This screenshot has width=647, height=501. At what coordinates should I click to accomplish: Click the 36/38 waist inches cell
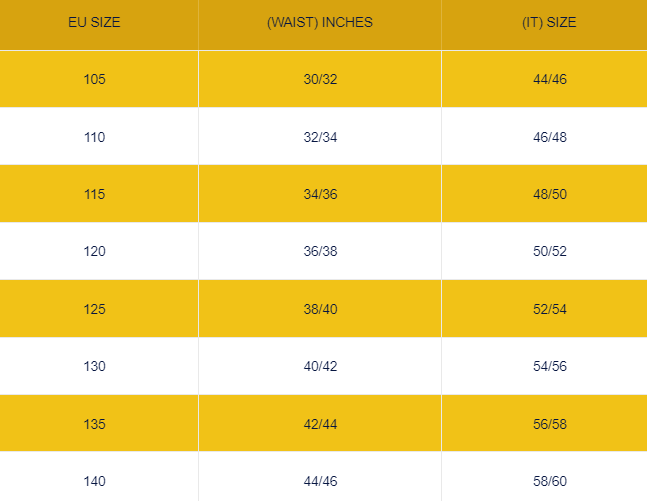click(320, 252)
